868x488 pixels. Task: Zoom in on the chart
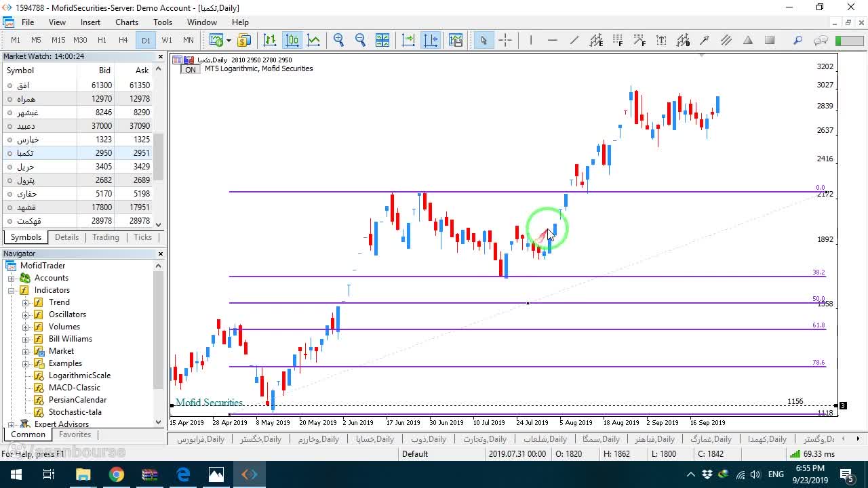coord(339,40)
